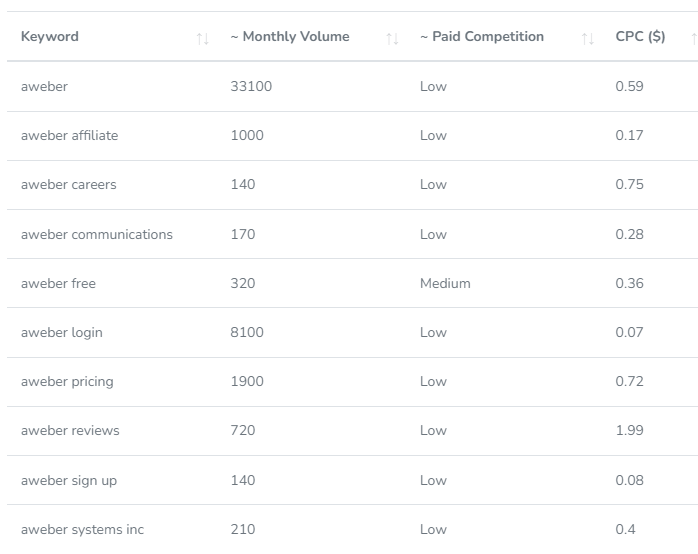Click CPC value 0.75
Viewport: 698px width, 554px height.
tap(629, 184)
